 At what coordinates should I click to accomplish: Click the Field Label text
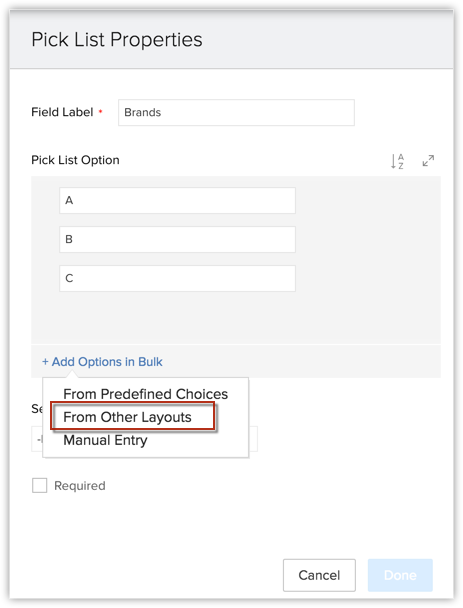point(62,112)
